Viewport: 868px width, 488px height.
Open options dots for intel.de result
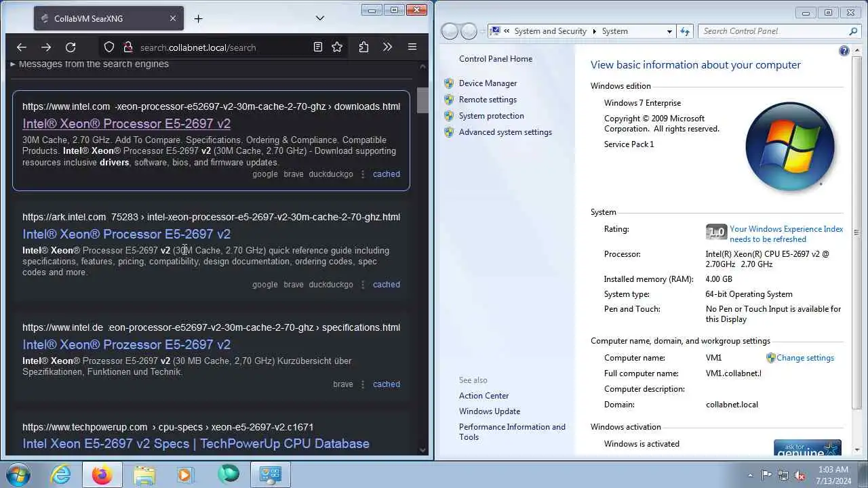tap(363, 384)
